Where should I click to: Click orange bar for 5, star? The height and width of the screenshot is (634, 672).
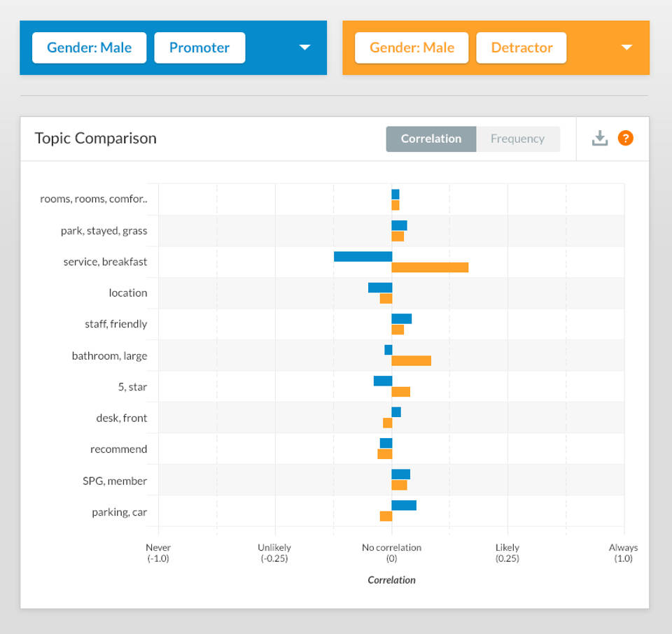(x=400, y=392)
